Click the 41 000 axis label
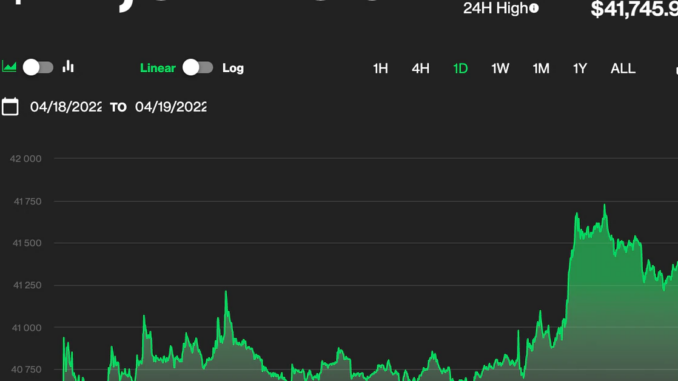The width and height of the screenshot is (678, 381). point(26,328)
